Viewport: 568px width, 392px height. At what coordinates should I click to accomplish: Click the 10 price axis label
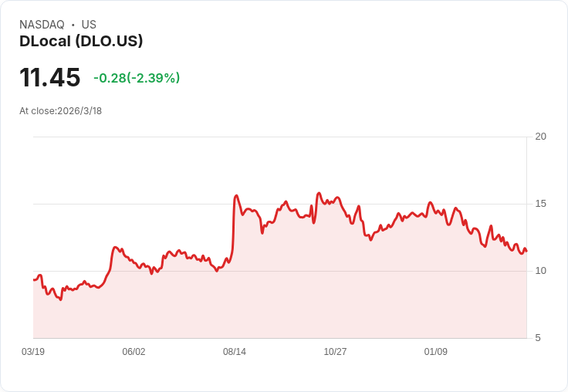pos(541,271)
